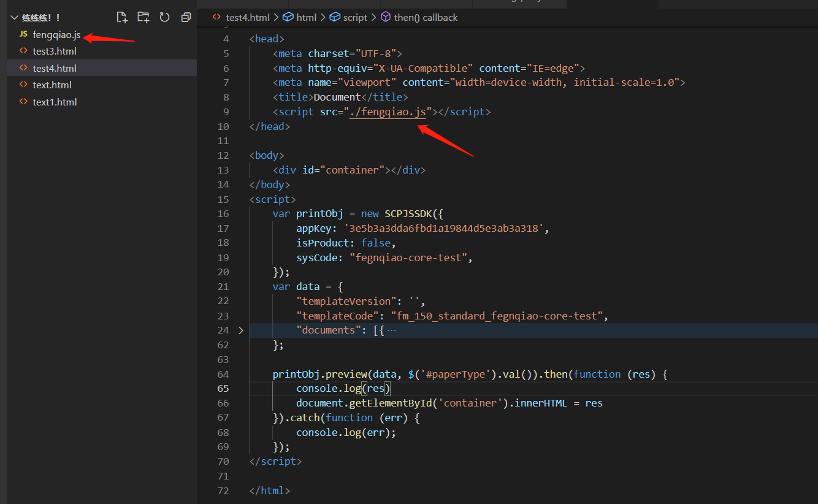Viewport: 818px width, 504px height.
Task: Click the New File icon in explorer header
Action: click(x=122, y=17)
